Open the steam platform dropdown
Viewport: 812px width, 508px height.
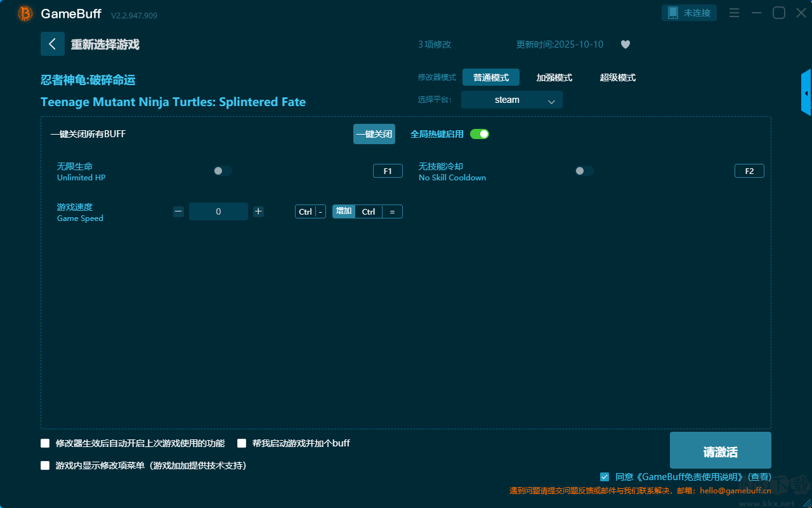coord(511,100)
